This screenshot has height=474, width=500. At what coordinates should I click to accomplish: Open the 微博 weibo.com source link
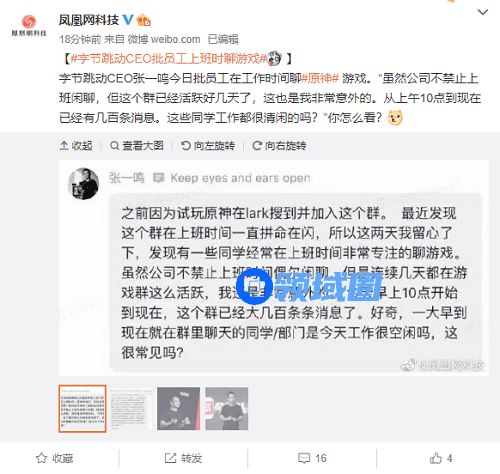coord(164,39)
